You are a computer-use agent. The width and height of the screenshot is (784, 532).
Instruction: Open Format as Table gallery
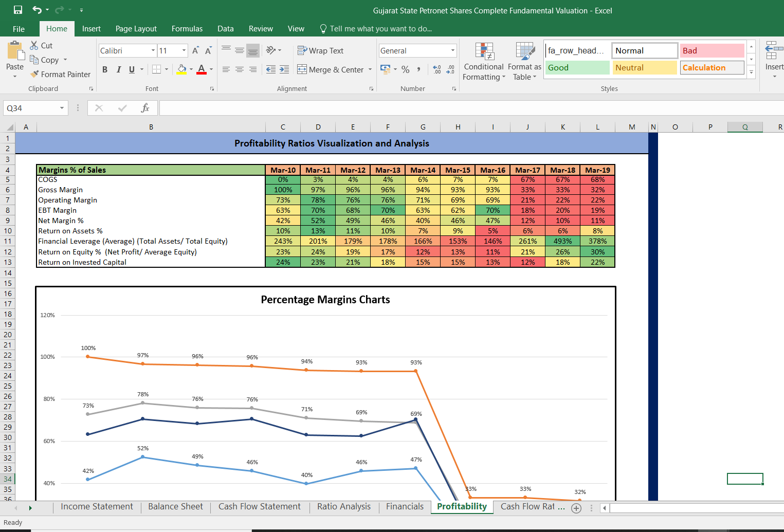click(524, 61)
